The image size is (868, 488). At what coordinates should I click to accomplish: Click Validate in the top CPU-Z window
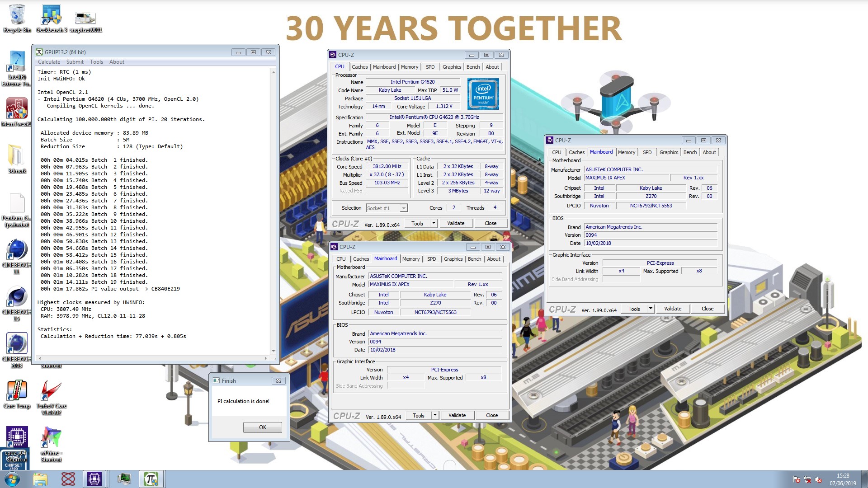(x=456, y=223)
